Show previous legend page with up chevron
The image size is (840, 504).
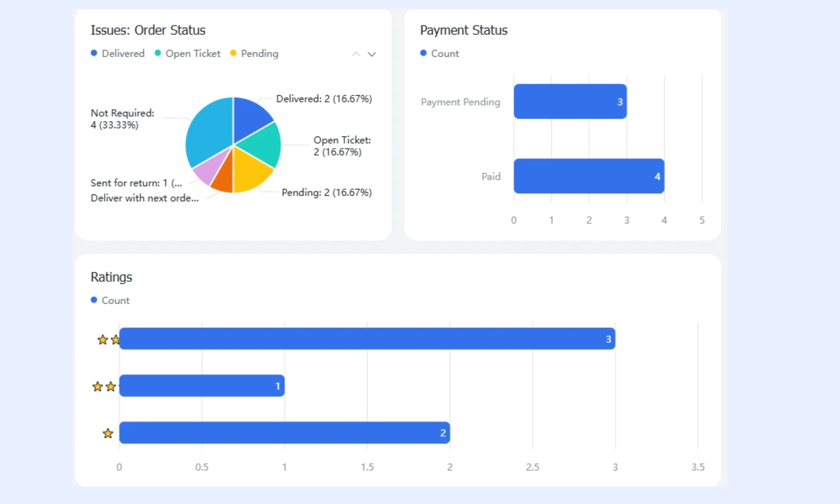[x=356, y=54]
